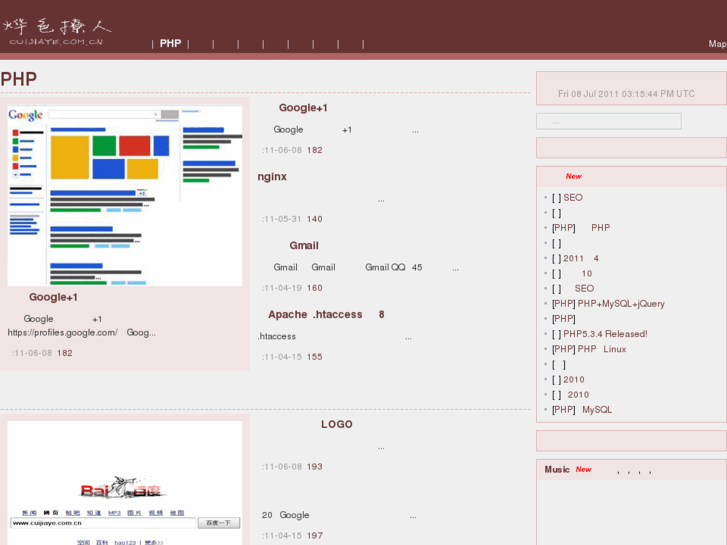Click the view count 140
The width and height of the screenshot is (727, 545).
(314, 219)
